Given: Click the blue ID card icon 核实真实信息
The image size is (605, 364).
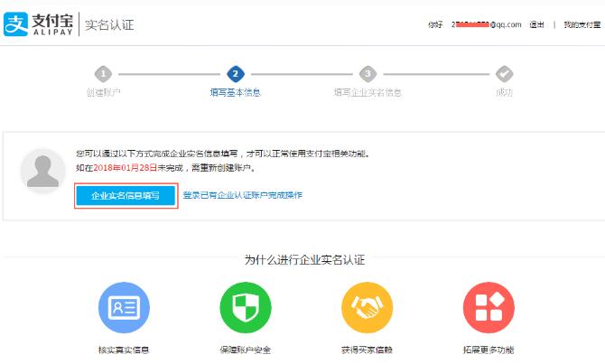Looking at the screenshot, I should [x=124, y=308].
